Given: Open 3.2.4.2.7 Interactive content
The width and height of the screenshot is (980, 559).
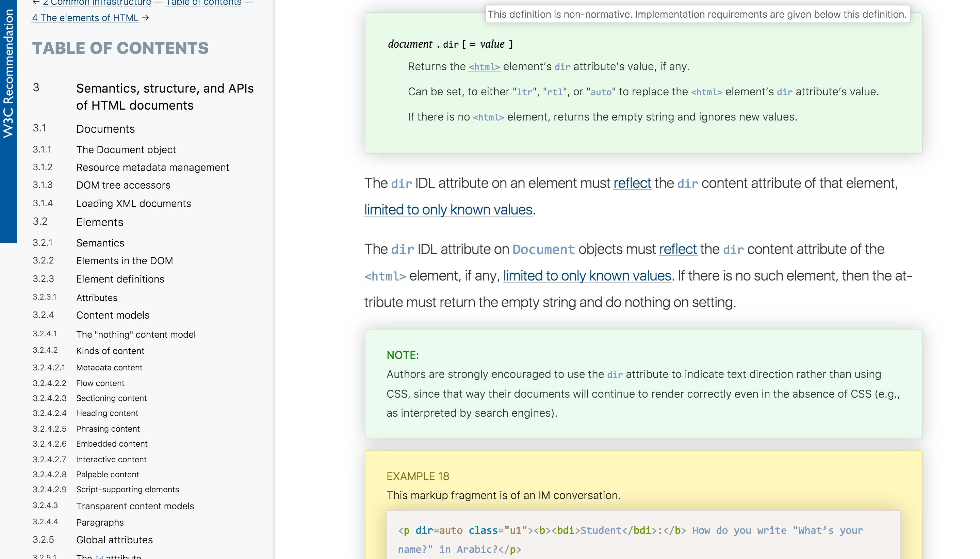Looking at the screenshot, I should tap(111, 460).
